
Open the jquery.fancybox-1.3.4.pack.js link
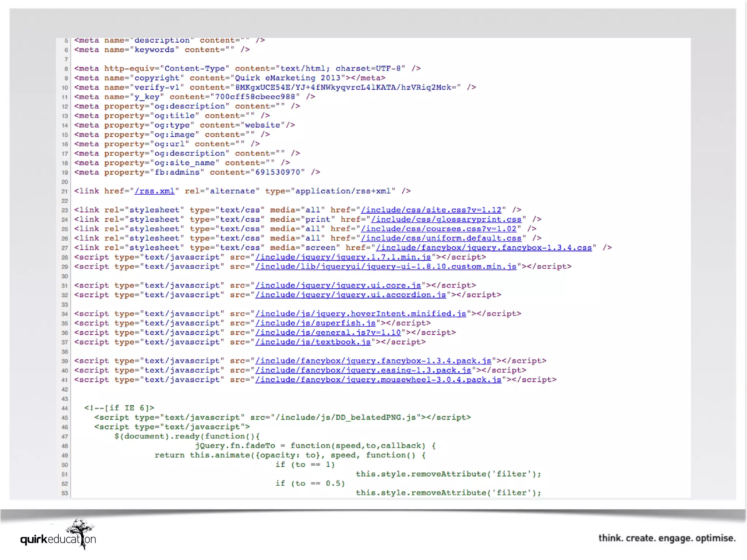click(x=373, y=361)
